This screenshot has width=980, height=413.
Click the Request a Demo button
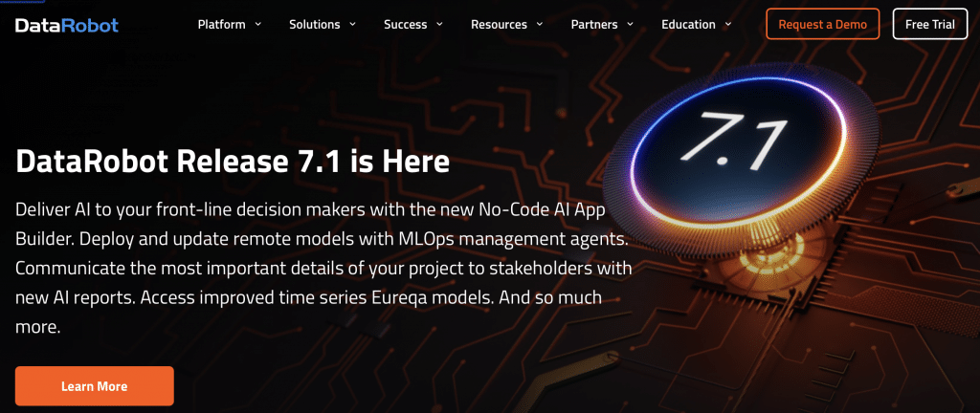click(x=822, y=24)
